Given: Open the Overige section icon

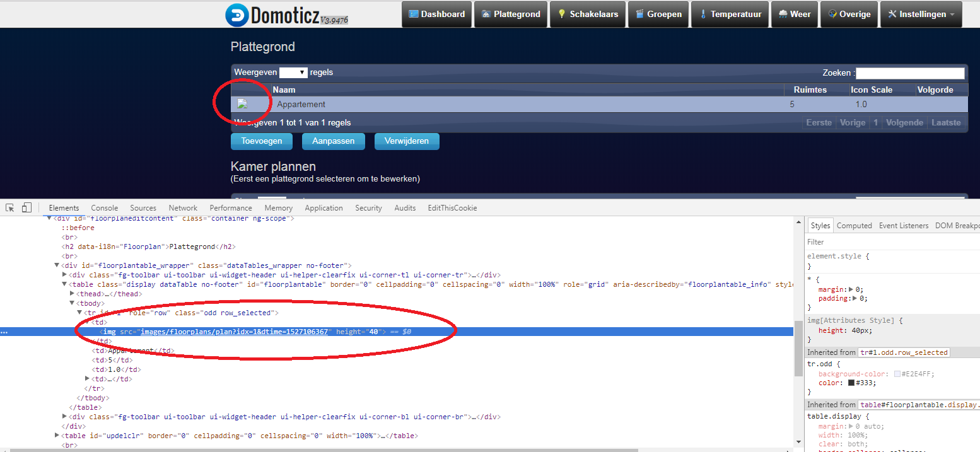Looking at the screenshot, I should [832, 14].
